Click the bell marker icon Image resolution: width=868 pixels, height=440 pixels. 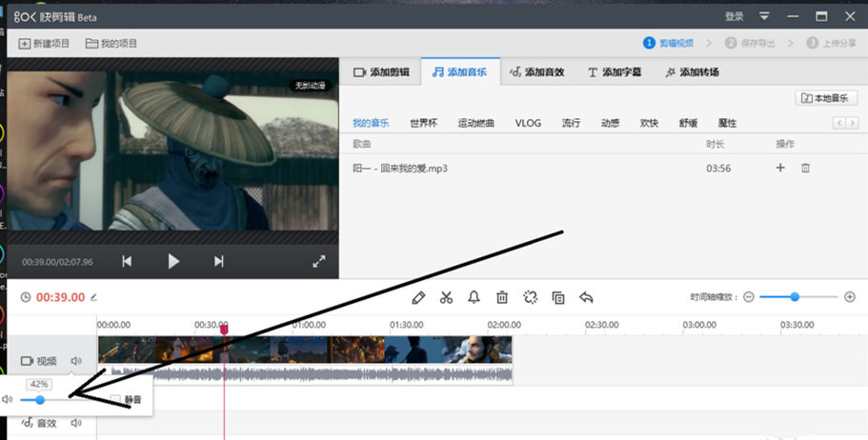[x=474, y=298]
